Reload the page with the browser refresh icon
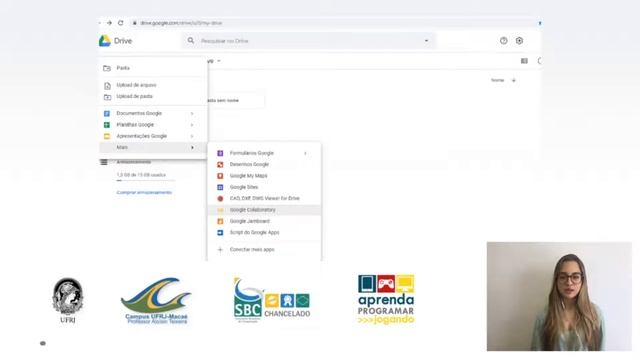The image size is (640, 360). (x=120, y=23)
